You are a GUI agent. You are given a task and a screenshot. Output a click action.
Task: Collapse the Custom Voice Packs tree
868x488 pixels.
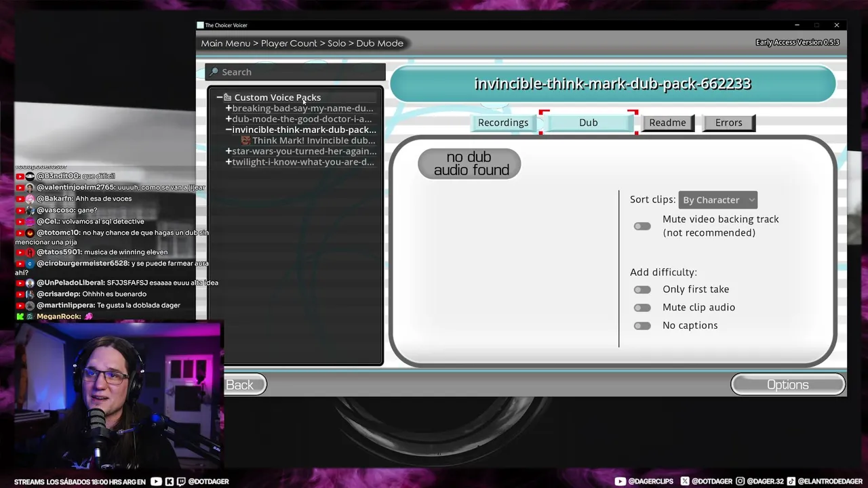pyautogui.click(x=220, y=98)
